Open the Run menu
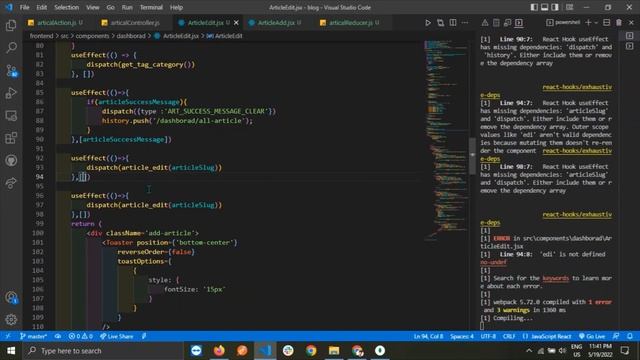This screenshot has width=640, height=360. (127, 7)
